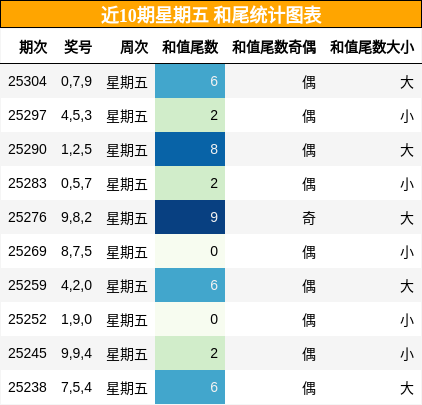422x405 pixels.
Task: Click tail value 0 in row 25269
Action: [x=190, y=251]
